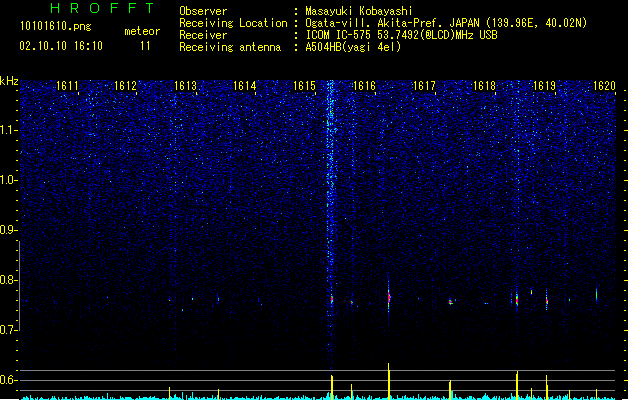Click the 0.9 frequency axis label
Screen dimensions: 629x400
[x=8, y=230]
